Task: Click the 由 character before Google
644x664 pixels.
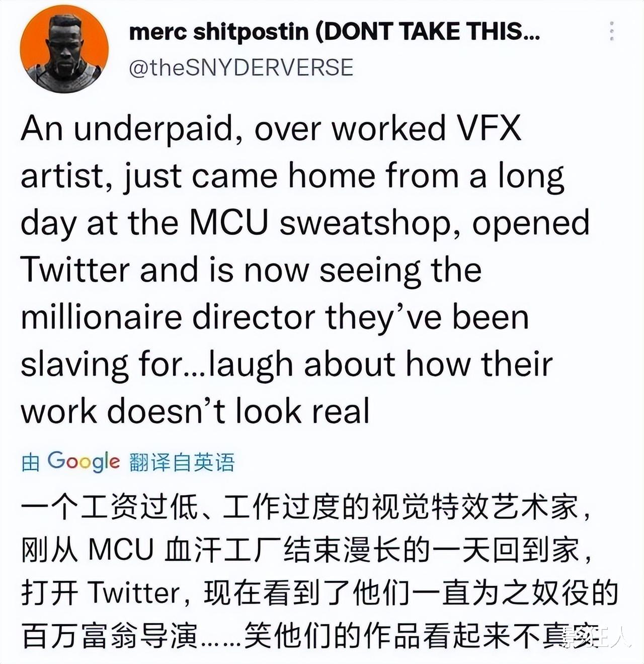Action: pos(31,462)
